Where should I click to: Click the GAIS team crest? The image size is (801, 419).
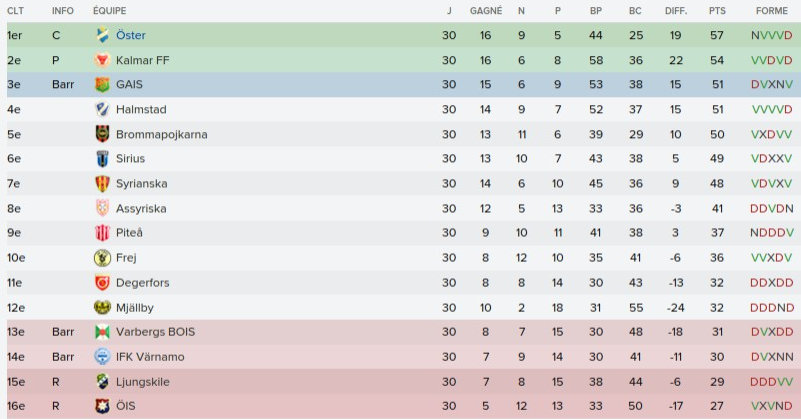(102, 85)
